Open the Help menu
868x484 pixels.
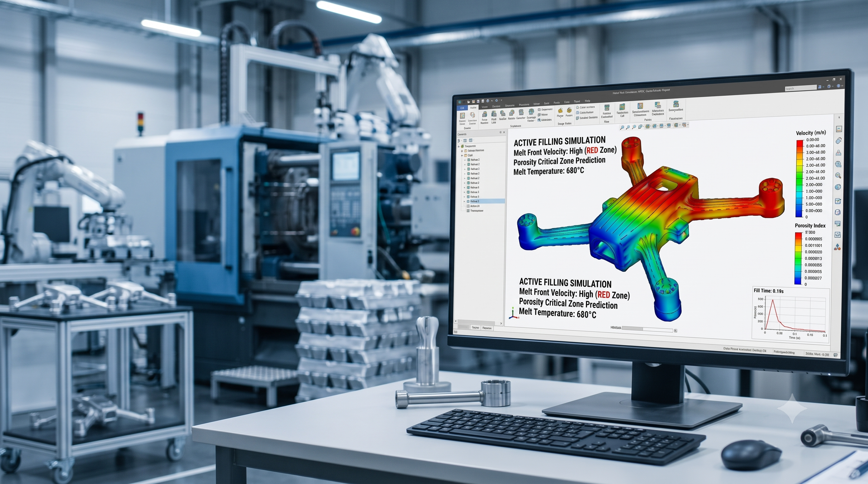tap(587, 101)
